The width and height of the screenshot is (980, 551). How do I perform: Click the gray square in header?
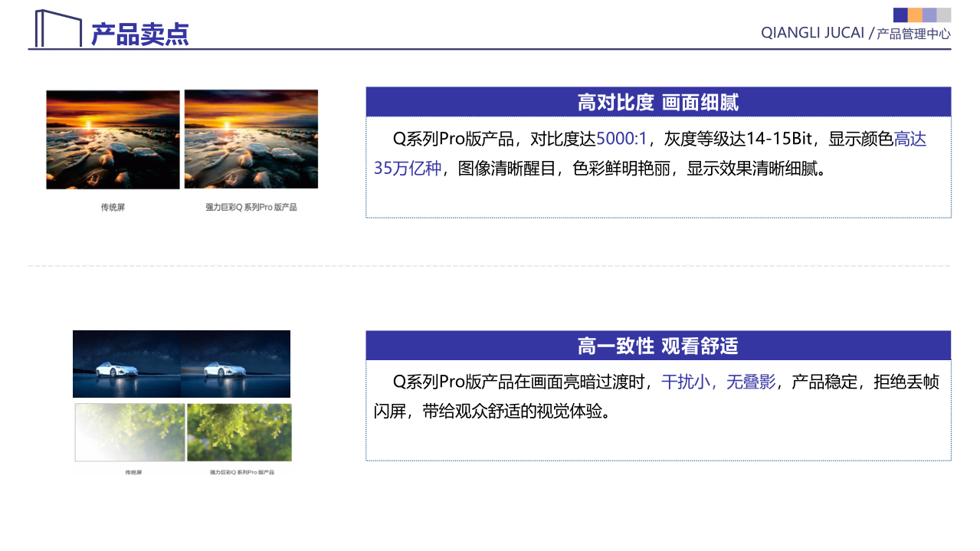(944, 15)
